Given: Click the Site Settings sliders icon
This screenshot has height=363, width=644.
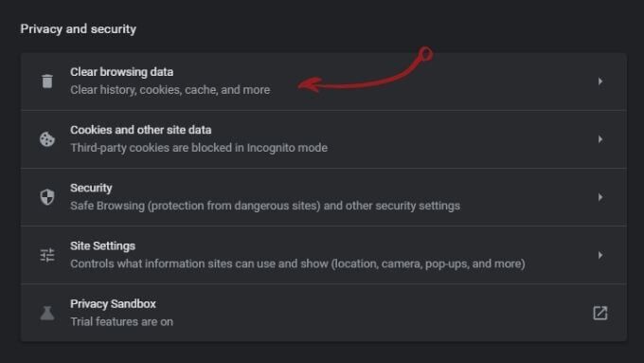Looking at the screenshot, I should tap(47, 255).
